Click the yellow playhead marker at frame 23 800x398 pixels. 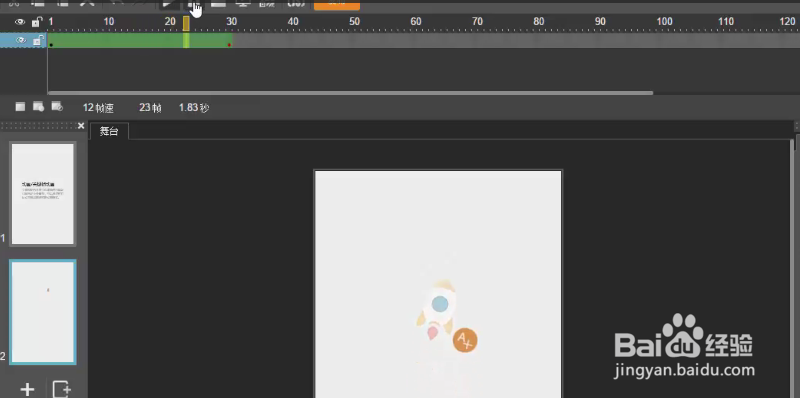point(186,23)
